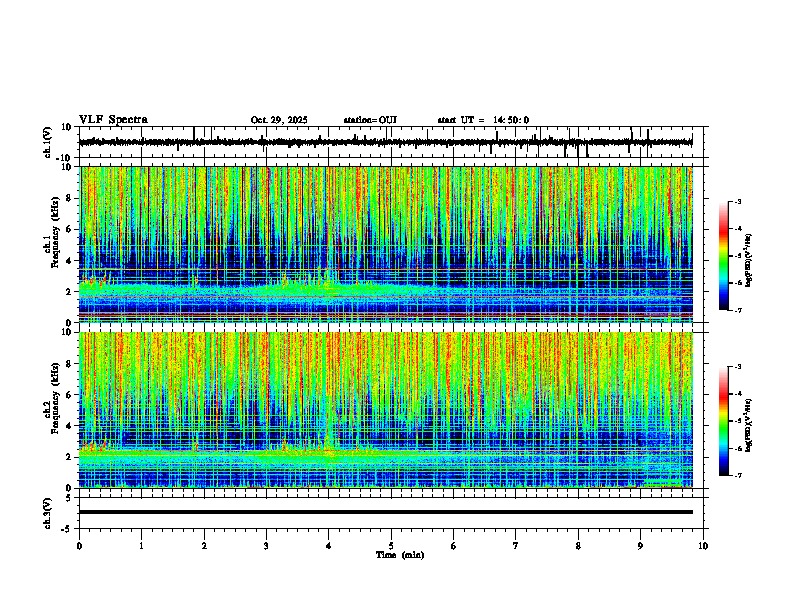Viewport: 792px width, 612px height.
Task: Click the "ch.3(V)" axis label
Action: pos(48,513)
